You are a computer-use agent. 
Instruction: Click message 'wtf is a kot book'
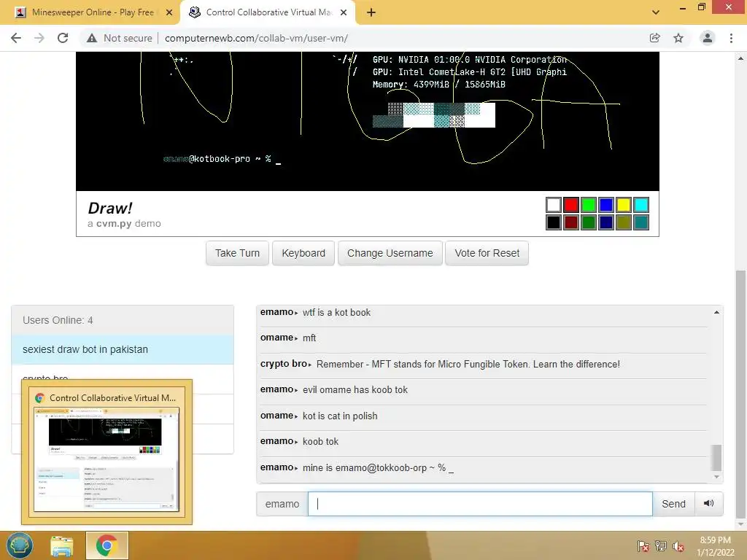336,312
